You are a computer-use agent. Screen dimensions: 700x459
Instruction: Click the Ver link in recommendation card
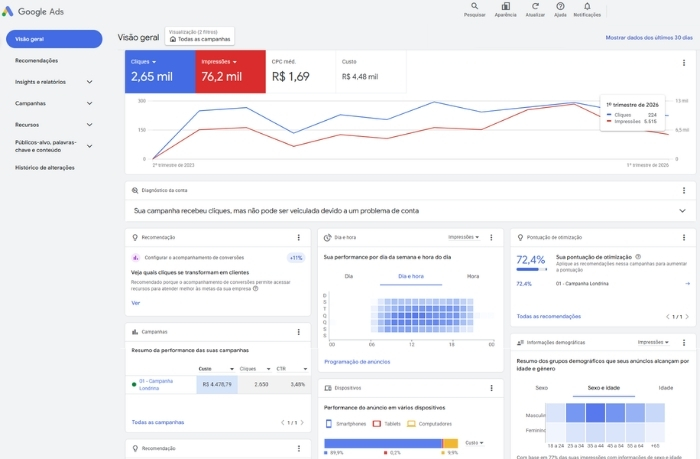click(x=136, y=303)
